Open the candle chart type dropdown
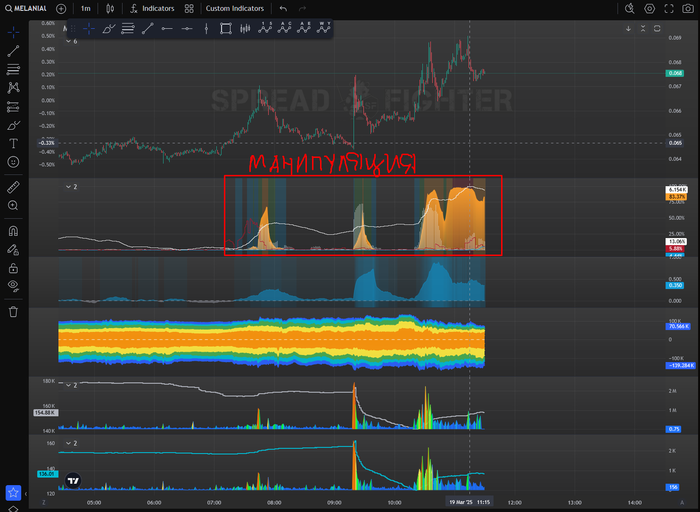Screen dimensions: 700x512 click(110, 8)
